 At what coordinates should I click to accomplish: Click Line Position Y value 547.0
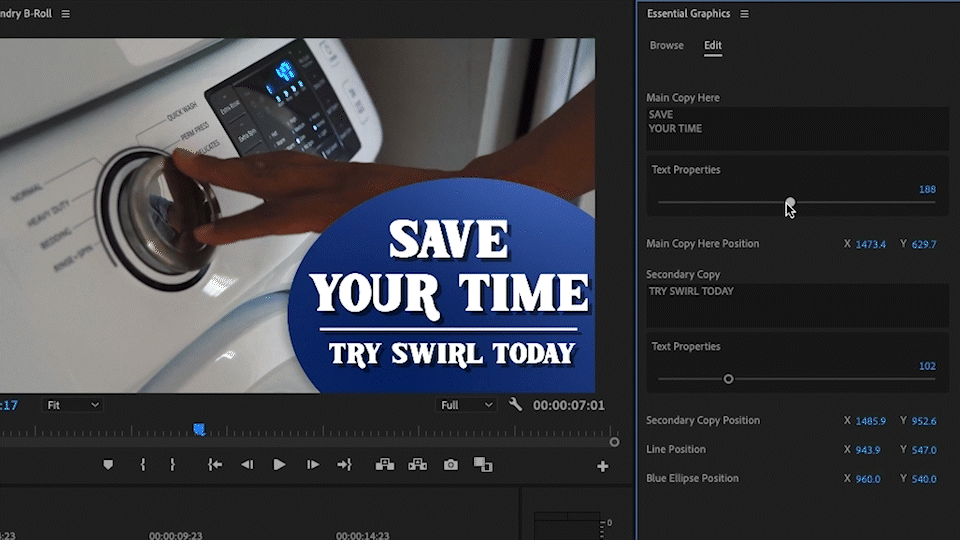[924, 450]
